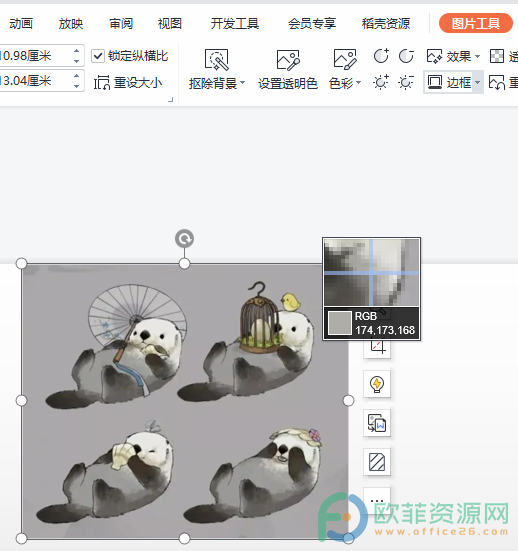Image resolution: width=518 pixels, height=551 pixels.
Task: Click the 边框 border button
Action: [449, 83]
